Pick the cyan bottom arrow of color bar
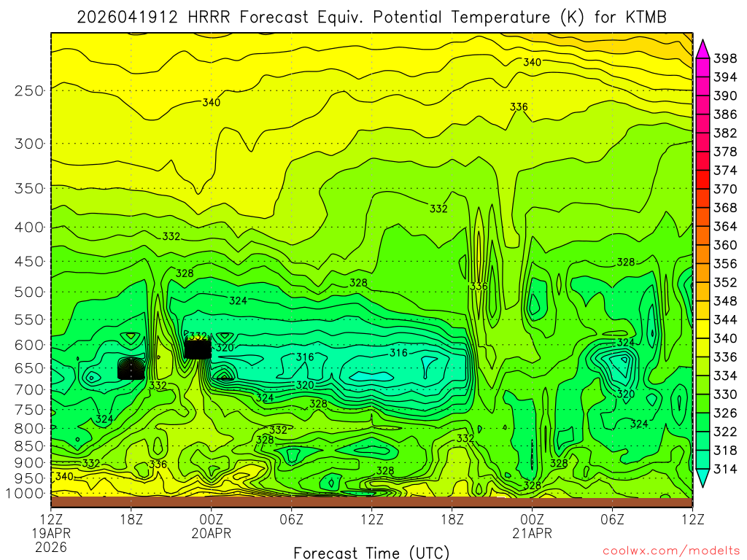The width and height of the screenshot is (747, 560). coord(703,478)
